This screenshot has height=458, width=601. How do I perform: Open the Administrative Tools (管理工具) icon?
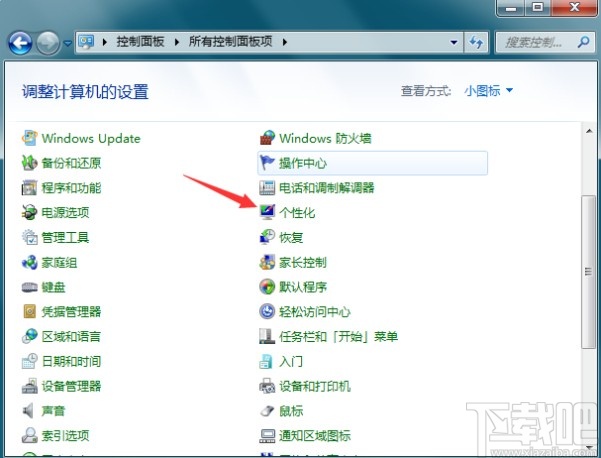[x=30, y=237]
